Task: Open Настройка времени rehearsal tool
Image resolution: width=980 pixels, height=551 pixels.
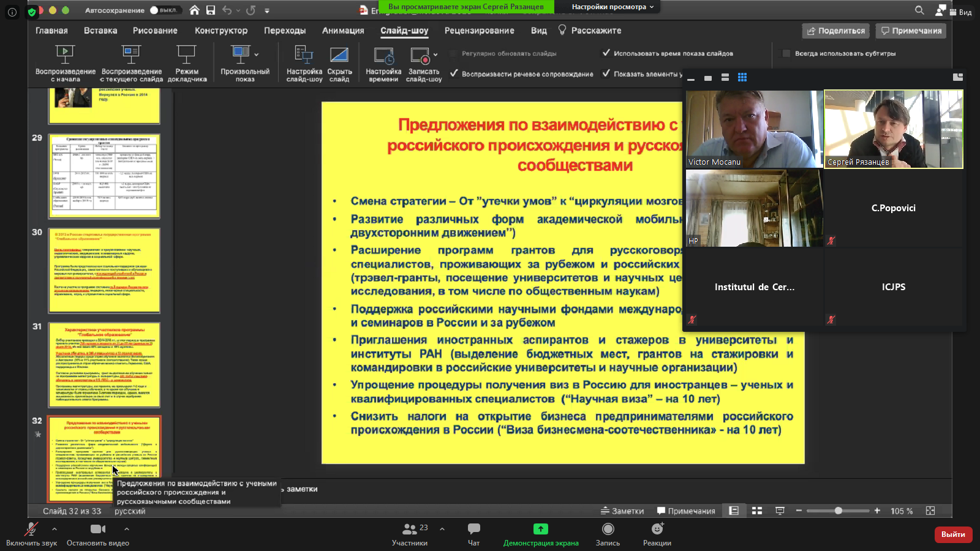Action: (x=383, y=63)
